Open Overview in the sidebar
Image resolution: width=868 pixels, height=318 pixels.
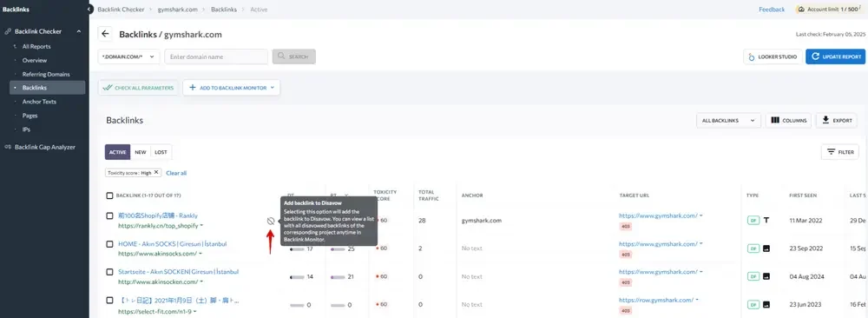(35, 61)
